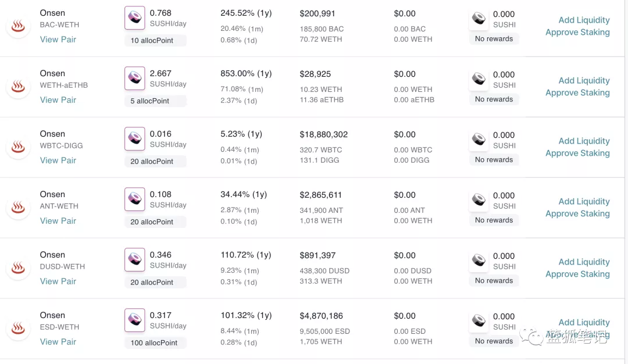Click the gray sushi rewards icon for WBTC-DIGG
The image size is (628, 364).
coord(479,140)
